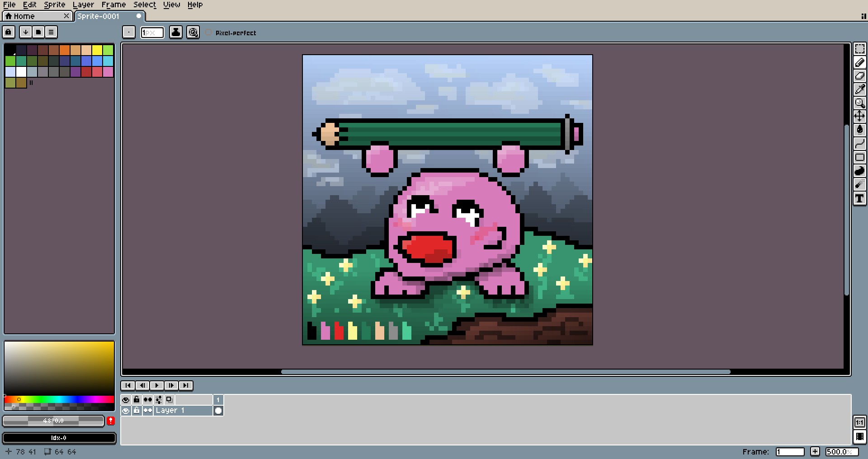868x459 pixels.
Task: Click the rainbow hue slider
Action: click(59, 399)
